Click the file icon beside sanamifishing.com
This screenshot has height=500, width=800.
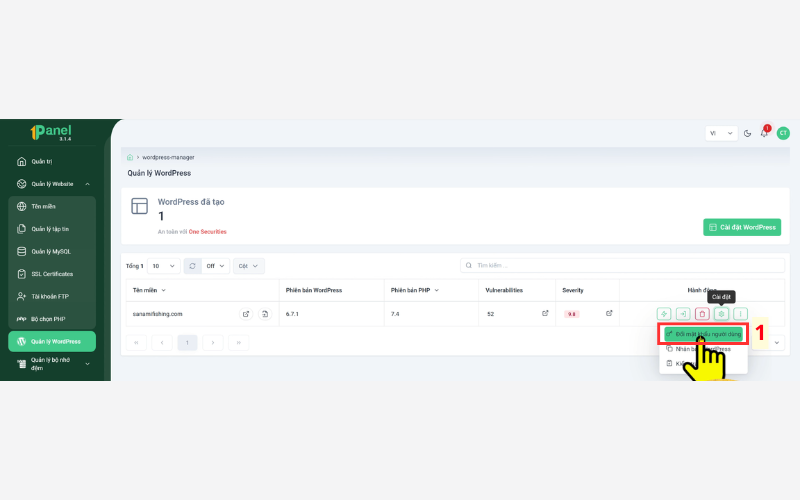265,314
